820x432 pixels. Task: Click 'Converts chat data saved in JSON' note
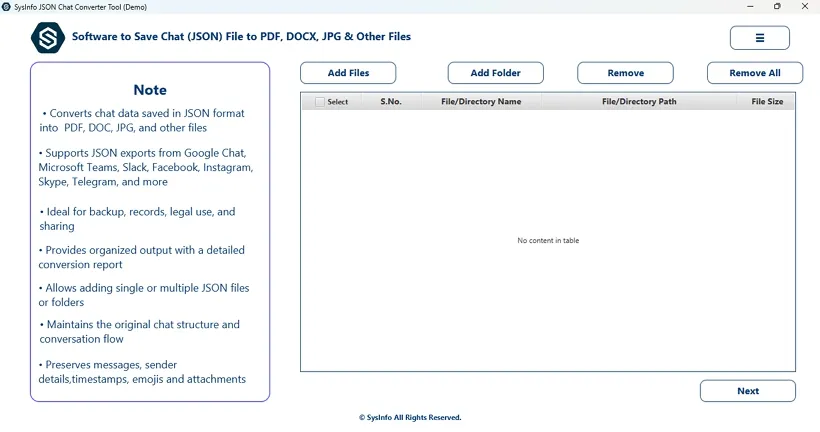[x=142, y=120]
